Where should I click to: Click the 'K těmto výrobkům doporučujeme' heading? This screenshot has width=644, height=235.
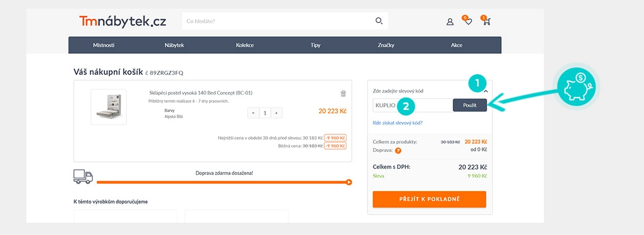[111, 202]
